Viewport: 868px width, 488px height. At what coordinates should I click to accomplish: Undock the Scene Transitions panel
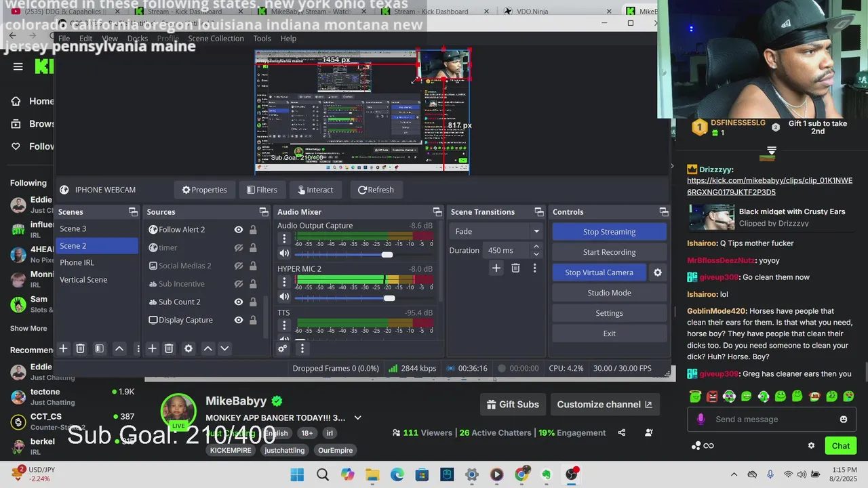(x=539, y=212)
